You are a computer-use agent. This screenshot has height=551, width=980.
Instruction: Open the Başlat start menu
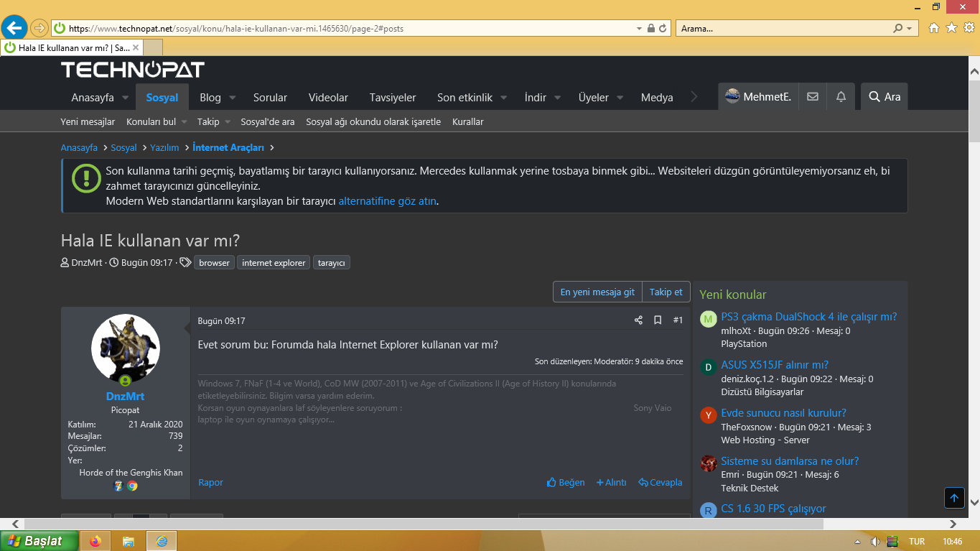point(39,541)
